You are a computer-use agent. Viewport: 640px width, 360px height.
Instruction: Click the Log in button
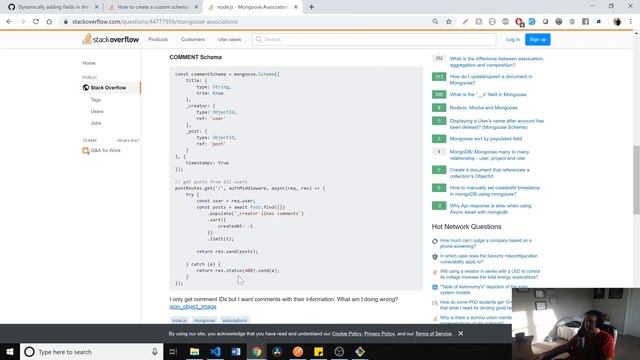(513, 39)
